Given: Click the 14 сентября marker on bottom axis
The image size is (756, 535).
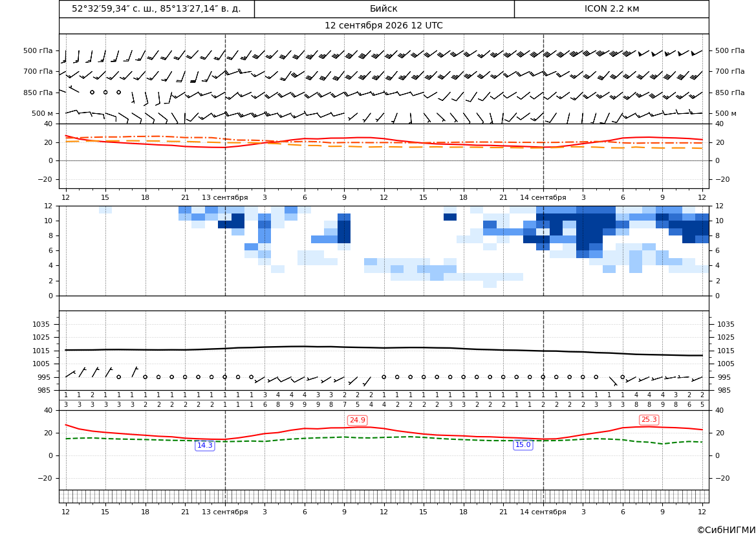Looking at the screenshot, I should [543, 512].
